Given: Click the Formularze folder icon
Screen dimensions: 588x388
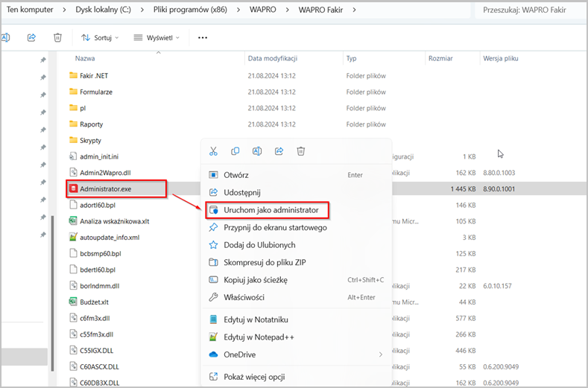Looking at the screenshot, I should tap(74, 92).
